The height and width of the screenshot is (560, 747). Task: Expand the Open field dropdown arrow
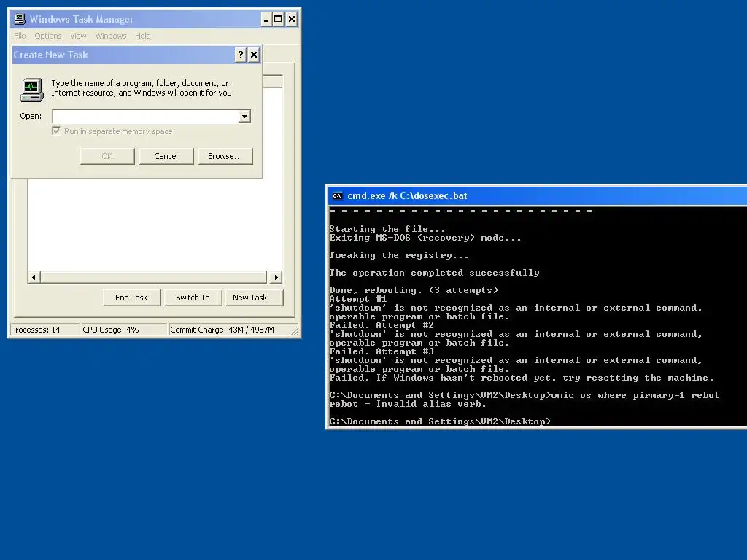point(244,116)
